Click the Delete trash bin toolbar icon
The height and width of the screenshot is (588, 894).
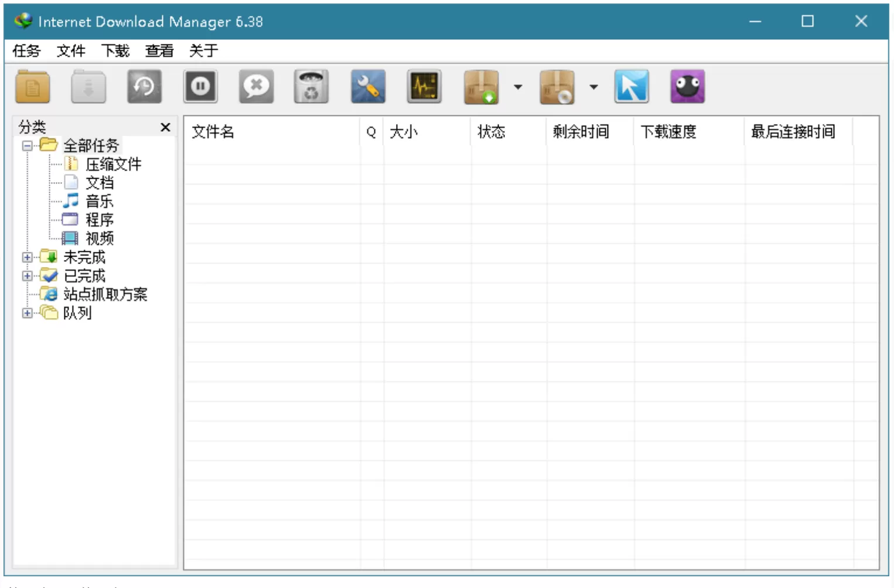311,87
